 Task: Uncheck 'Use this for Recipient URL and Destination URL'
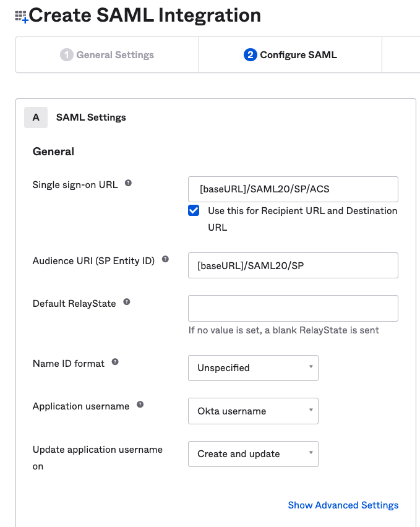coord(194,210)
